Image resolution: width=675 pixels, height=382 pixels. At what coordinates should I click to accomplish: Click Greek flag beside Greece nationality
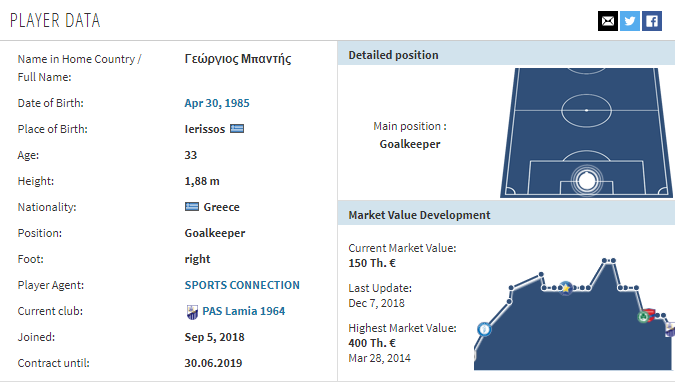tap(192, 207)
